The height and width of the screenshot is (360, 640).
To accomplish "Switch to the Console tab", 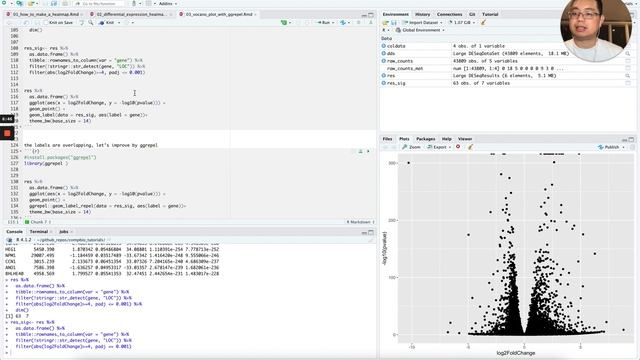I will coord(14,232).
